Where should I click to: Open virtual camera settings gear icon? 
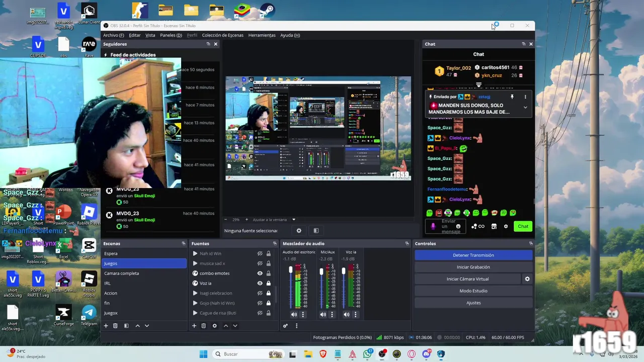coord(527,279)
